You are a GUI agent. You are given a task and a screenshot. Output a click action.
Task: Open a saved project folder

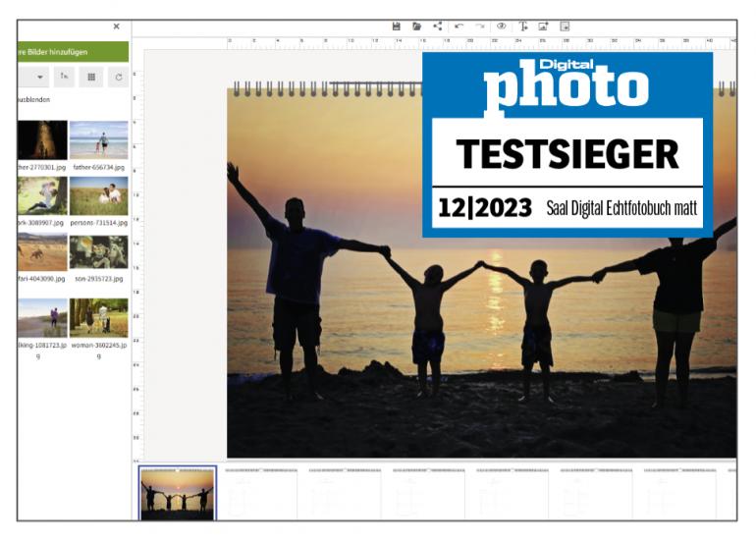(x=417, y=27)
